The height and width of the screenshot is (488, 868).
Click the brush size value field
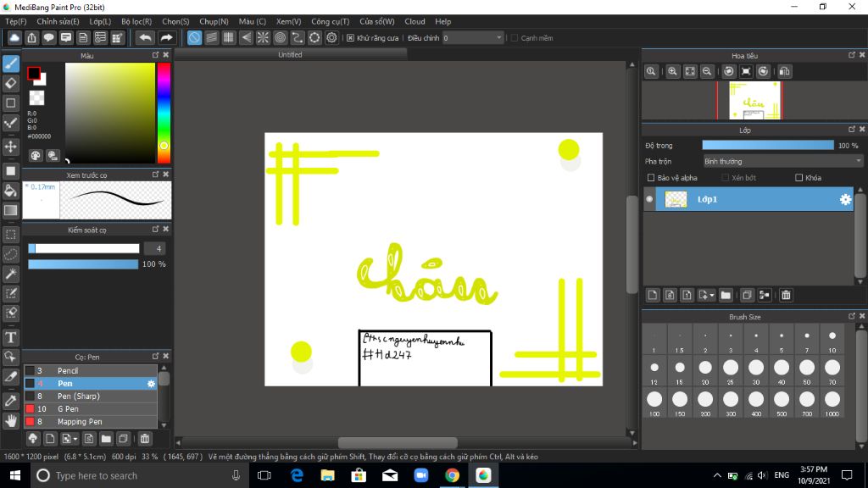pyautogui.click(x=155, y=249)
